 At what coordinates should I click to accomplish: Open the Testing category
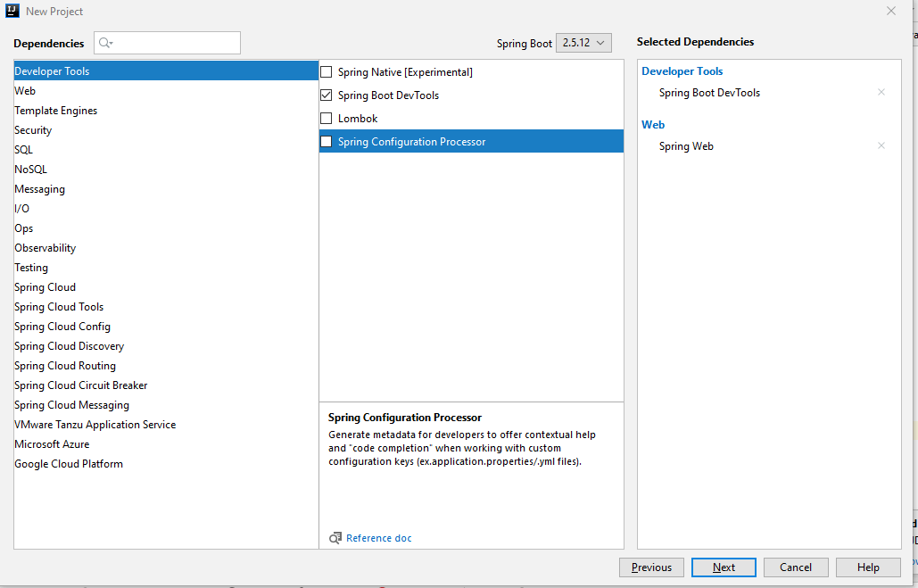166,267
